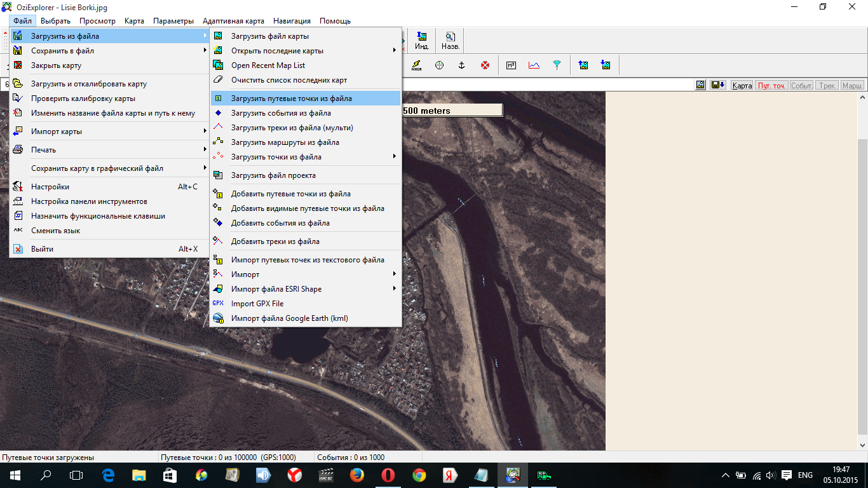The image size is (868, 488).
Task: Open the M² area calculation tool
Action: [x=511, y=65]
